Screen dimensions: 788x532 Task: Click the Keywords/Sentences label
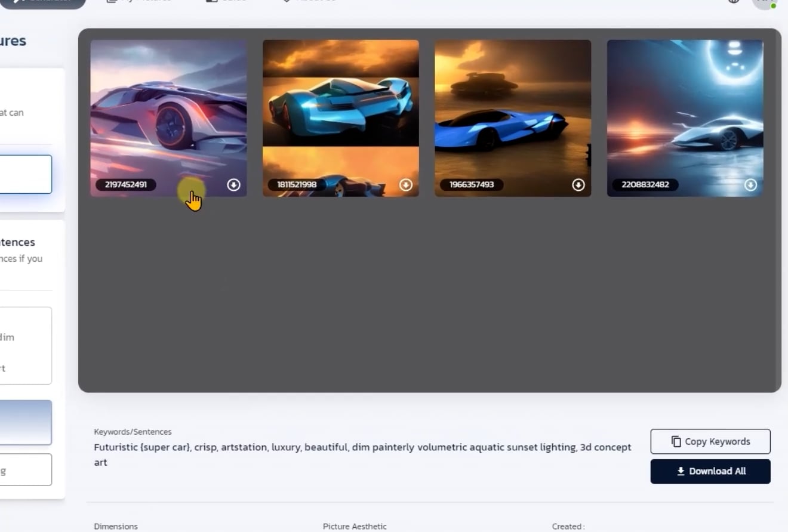point(133,432)
